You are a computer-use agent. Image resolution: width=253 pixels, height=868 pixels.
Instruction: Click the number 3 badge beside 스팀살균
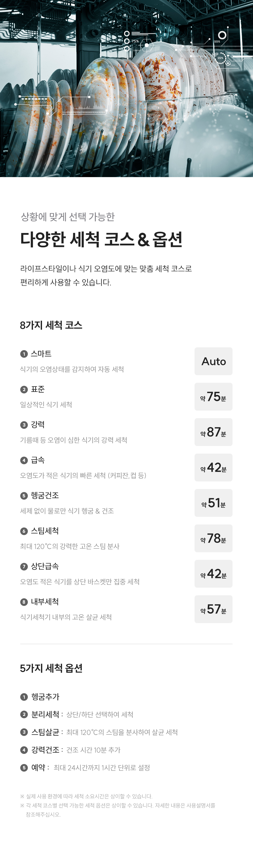coord(24,732)
